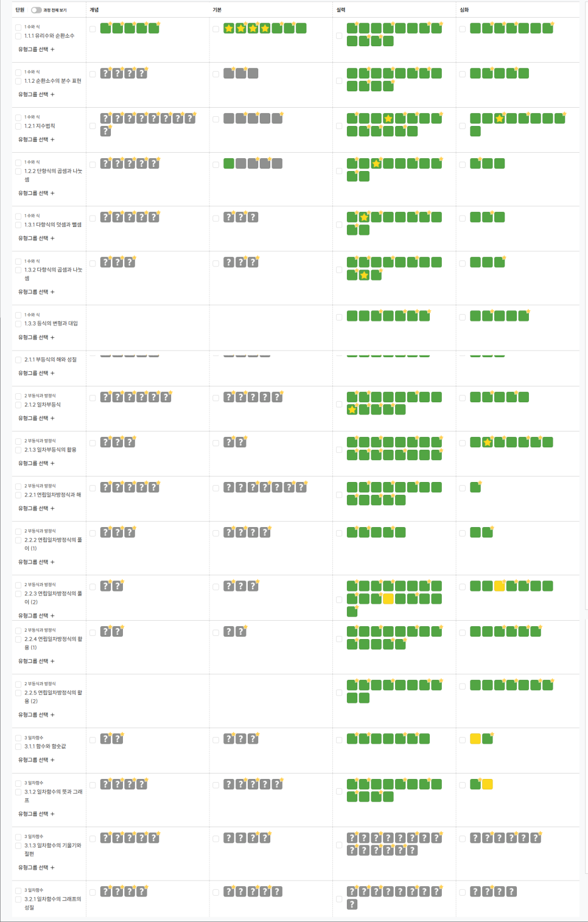This screenshot has height=922, width=588.
Task: Click the 실력 column header
Action: (x=341, y=10)
